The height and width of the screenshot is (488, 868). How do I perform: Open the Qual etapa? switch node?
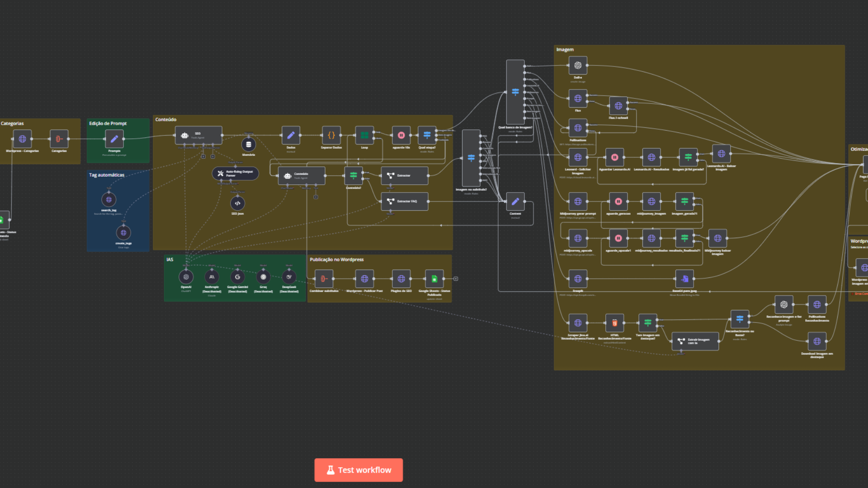427,135
